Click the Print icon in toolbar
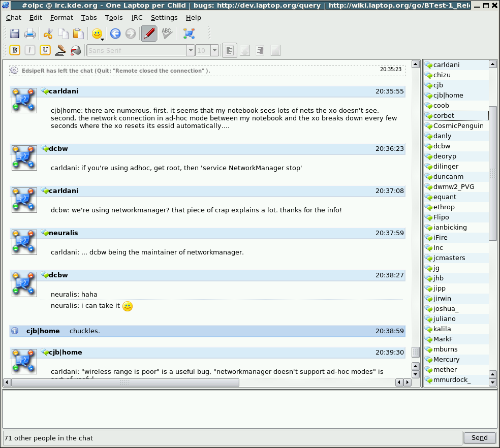The width and height of the screenshot is (500, 448). click(30, 34)
